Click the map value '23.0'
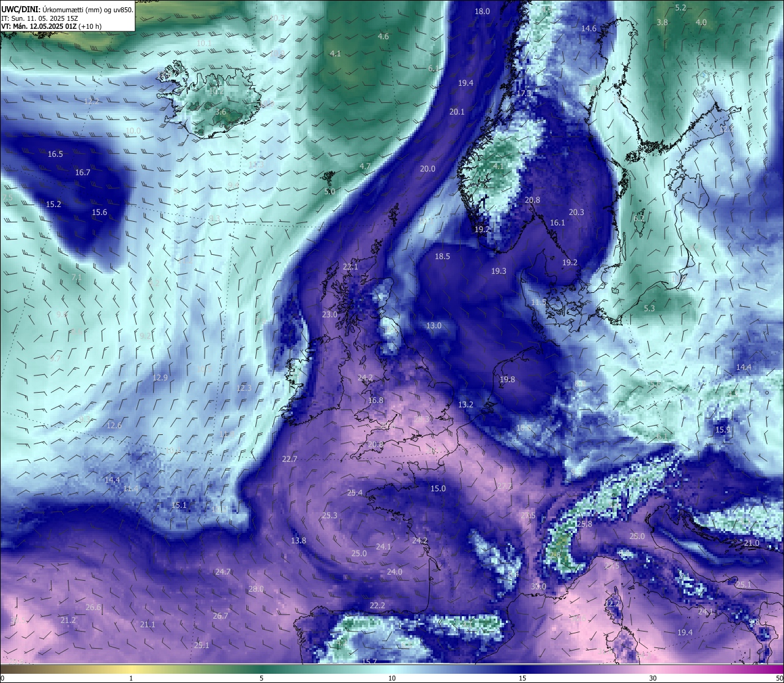 coord(330,315)
